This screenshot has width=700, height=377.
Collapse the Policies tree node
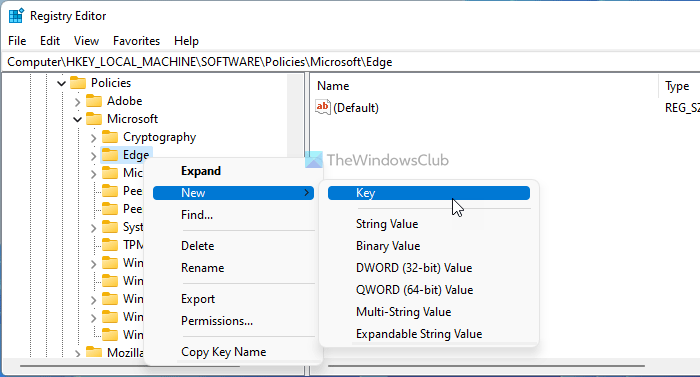click(x=62, y=83)
